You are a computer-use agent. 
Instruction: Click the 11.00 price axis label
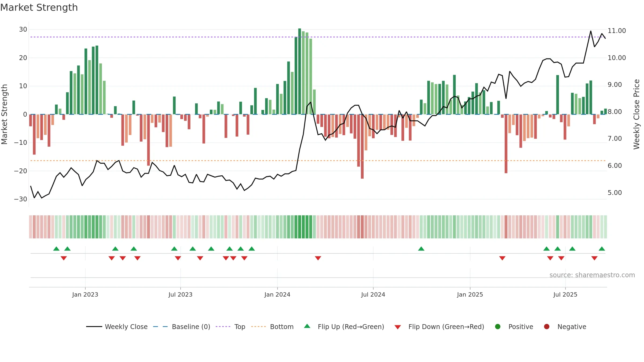click(x=617, y=31)
